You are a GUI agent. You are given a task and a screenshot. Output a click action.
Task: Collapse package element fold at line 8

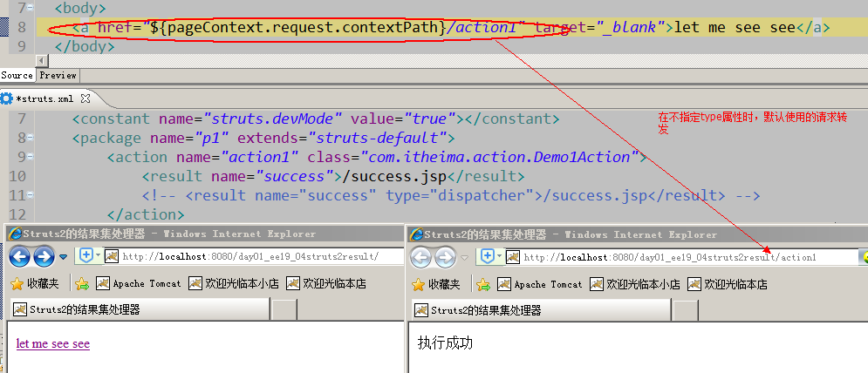(30, 137)
